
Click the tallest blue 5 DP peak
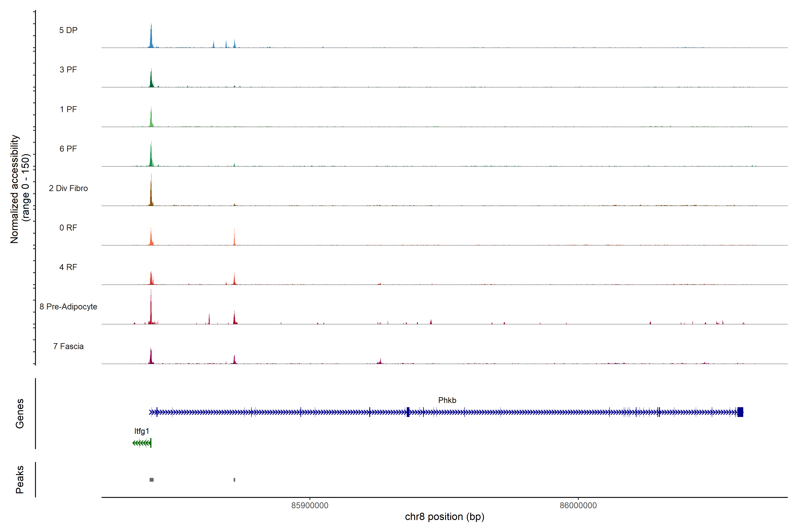(151, 37)
